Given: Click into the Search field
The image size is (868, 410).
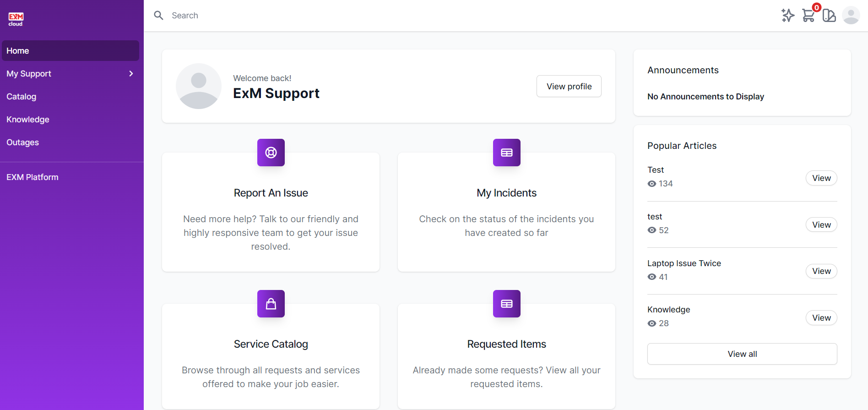Looking at the screenshot, I should click(x=320, y=16).
